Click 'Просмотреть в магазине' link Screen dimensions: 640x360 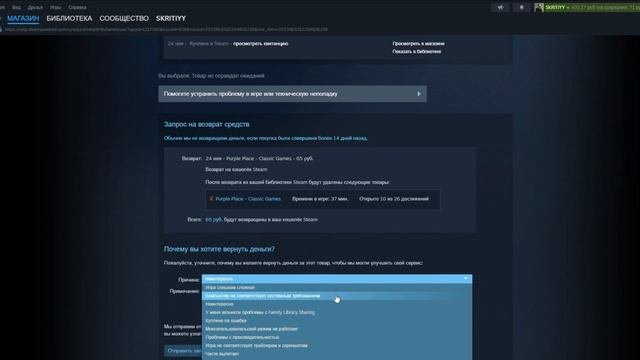(x=418, y=44)
